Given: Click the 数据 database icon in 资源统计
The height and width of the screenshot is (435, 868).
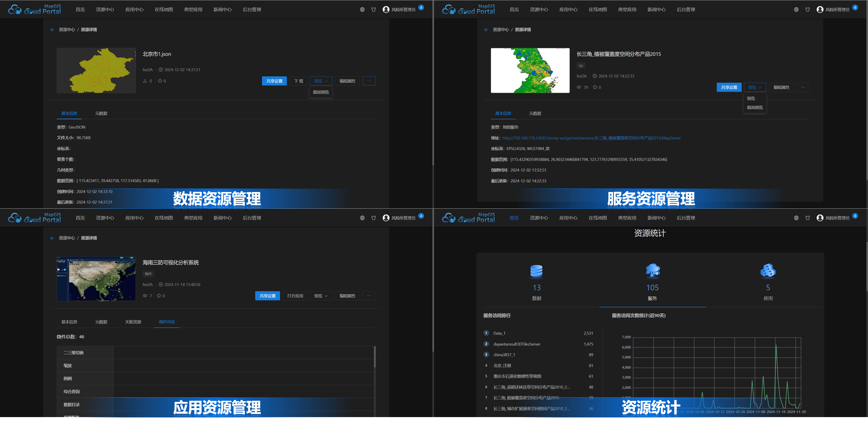Looking at the screenshot, I should click(x=536, y=271).
